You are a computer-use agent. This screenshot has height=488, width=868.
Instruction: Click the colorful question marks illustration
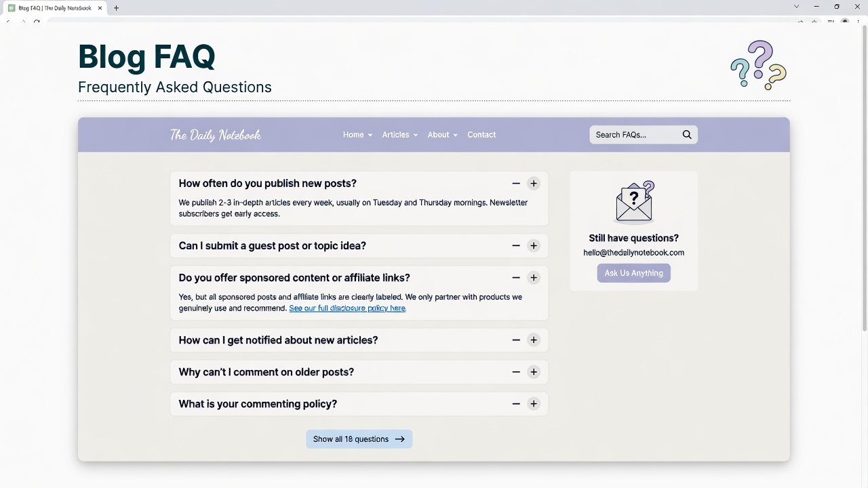click(758, 65)
